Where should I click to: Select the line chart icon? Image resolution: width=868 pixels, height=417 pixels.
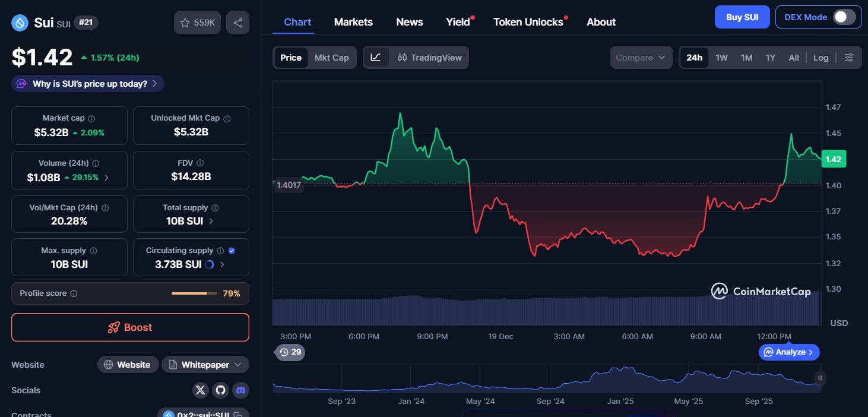376,57
